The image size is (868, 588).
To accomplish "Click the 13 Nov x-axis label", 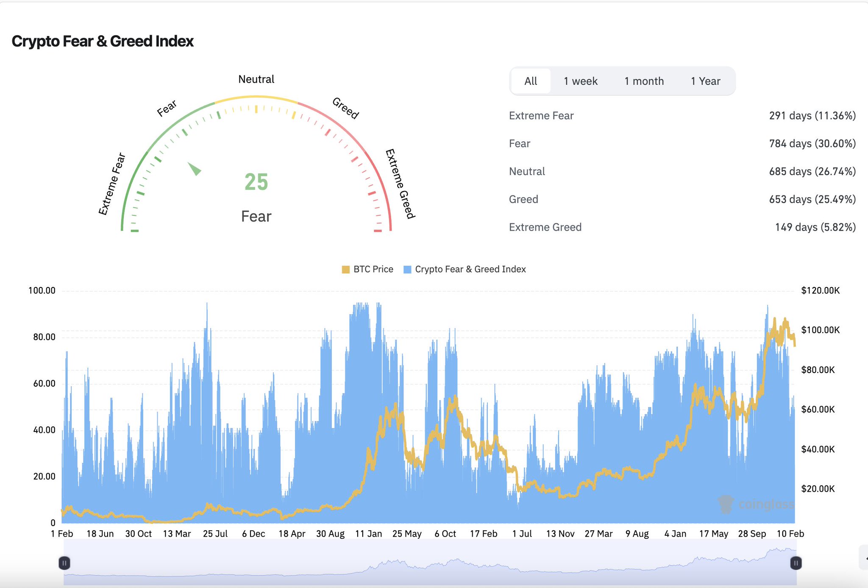I will point(560,534).
